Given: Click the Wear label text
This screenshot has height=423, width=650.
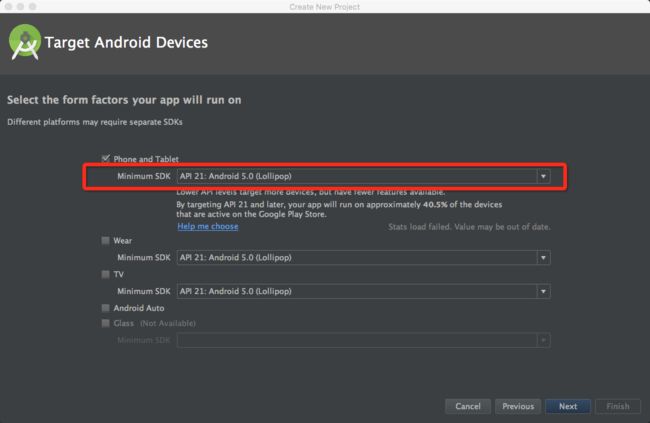Looking at the screenshot, I should click(123, 241).
